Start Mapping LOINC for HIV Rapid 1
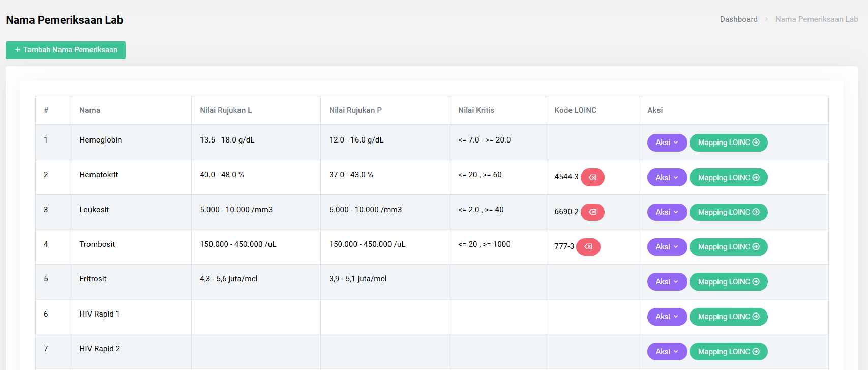The width and height of the screenshot is (868, 370). (x=728, y=317)
